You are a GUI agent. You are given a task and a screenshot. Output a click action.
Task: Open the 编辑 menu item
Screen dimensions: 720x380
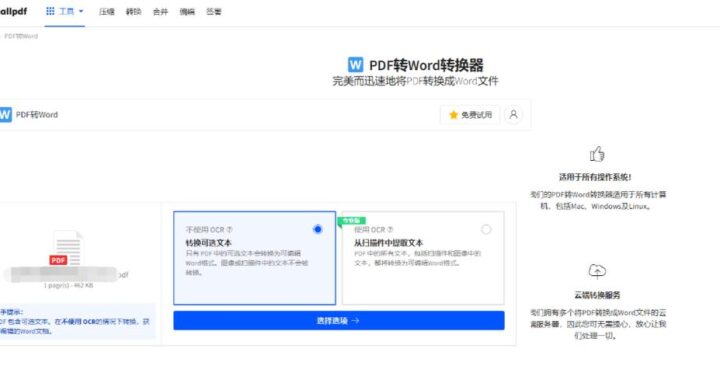[187, 12]
